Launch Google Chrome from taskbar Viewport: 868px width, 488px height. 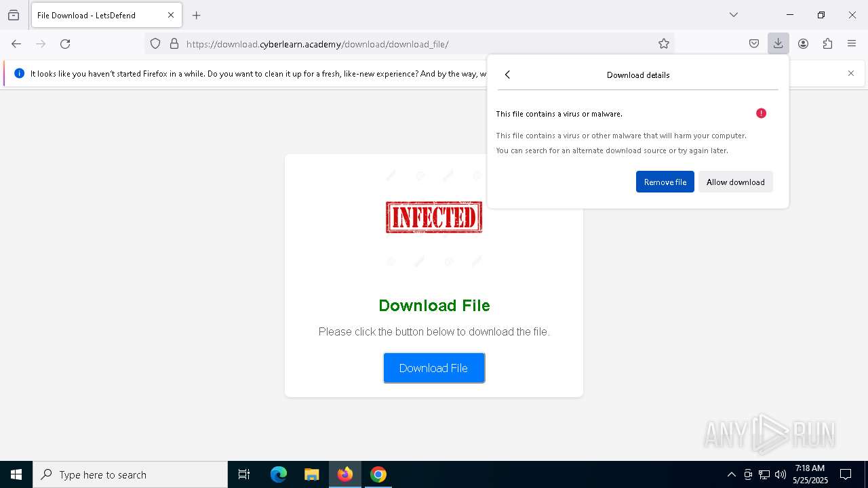tap(378, 474)
